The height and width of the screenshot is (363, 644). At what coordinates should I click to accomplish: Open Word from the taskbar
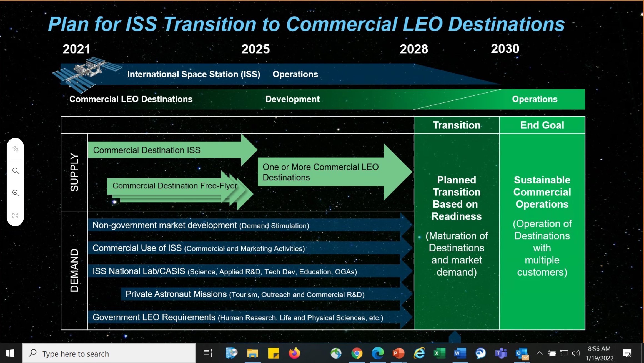pos(460,353)
